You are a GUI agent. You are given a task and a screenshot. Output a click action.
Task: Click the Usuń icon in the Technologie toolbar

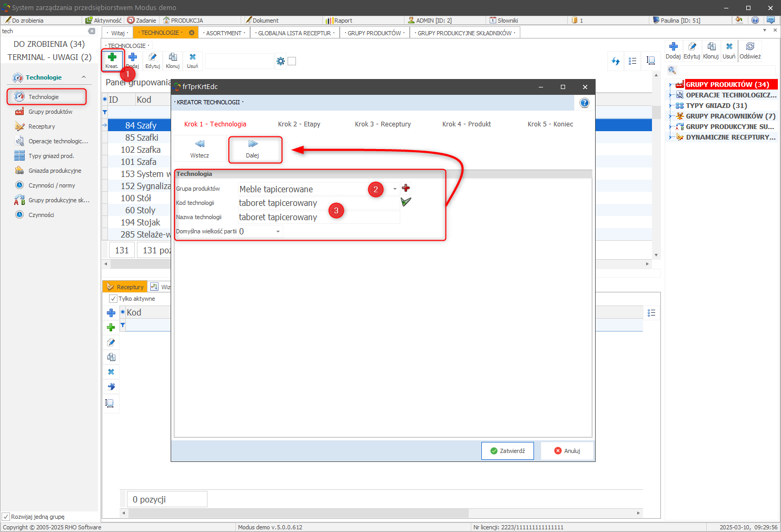(193, 57)
